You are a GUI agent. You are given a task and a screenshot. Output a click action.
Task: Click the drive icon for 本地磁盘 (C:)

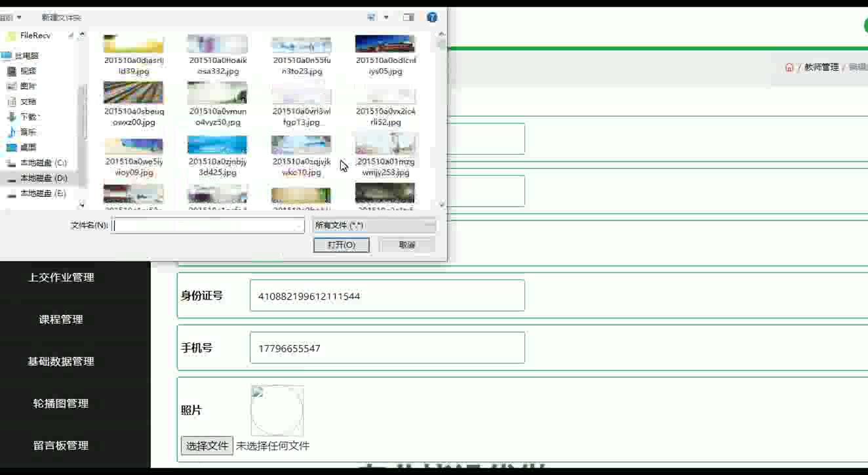[x=11, y=163]
